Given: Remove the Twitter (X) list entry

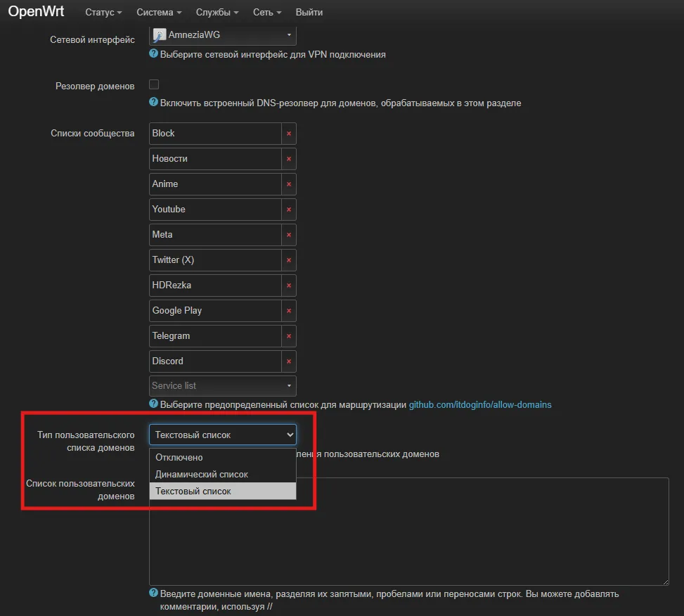Looking at the screenshot, I should 289,260.
